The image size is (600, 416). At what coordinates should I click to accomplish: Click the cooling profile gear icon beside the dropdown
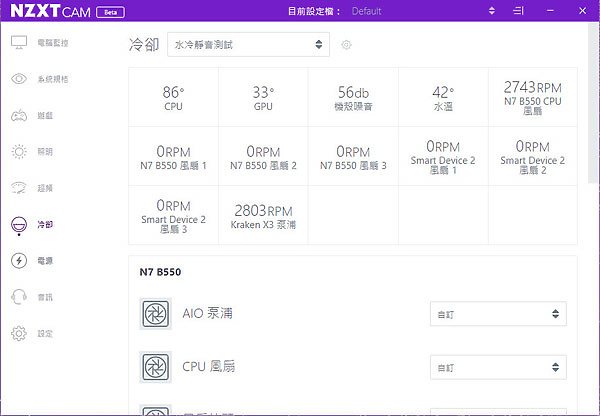pos(346,45)
